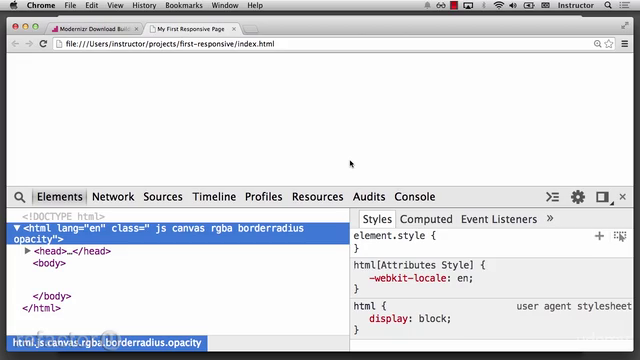Switch to the Network panel
Image resolution: width=640 pixels, height=360 pixels.
point(113,197)
